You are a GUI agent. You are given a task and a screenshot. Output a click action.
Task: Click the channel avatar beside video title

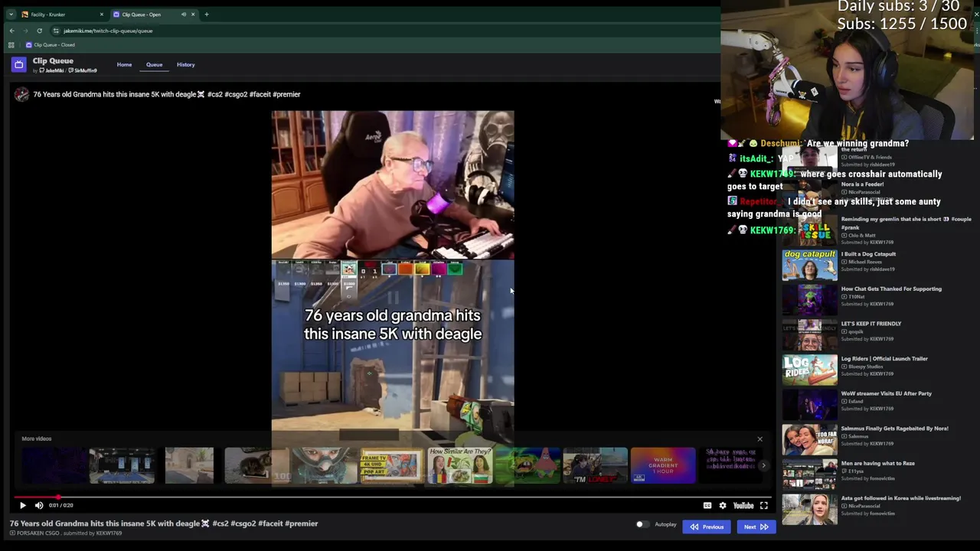21,94
